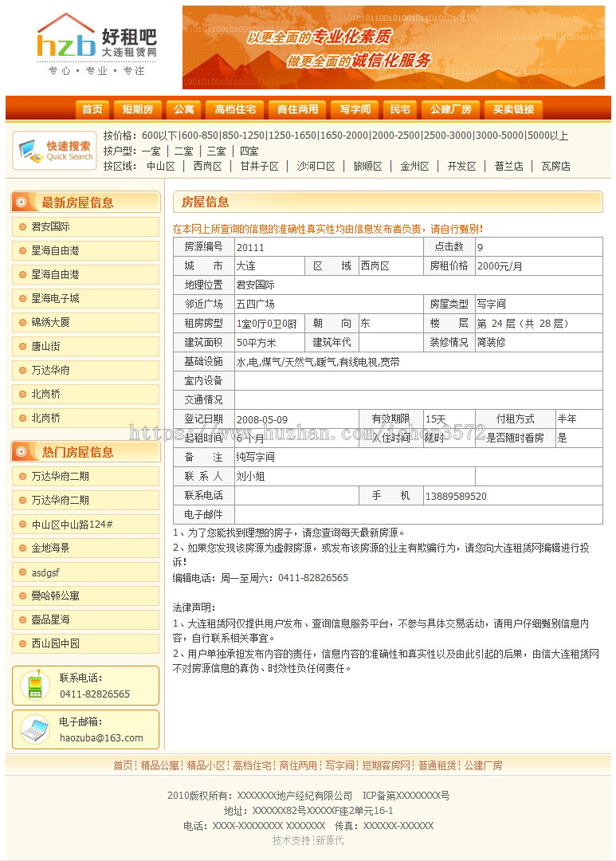
Task: Open the 首页 navigation tab
Action: point(92,109)
